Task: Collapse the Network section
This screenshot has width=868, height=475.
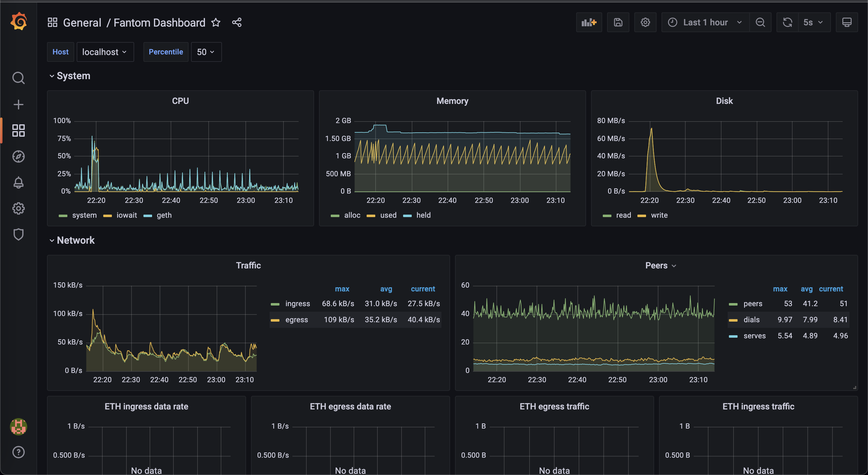Action: click(x=52, y=240)
